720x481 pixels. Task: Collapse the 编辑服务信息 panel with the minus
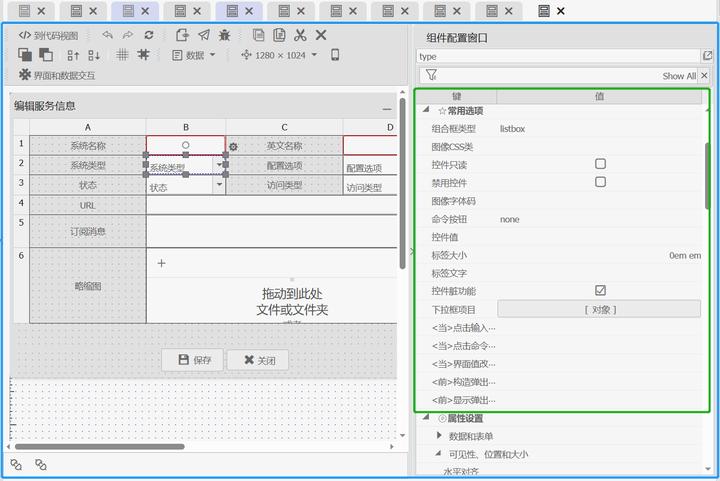[387, 109]
